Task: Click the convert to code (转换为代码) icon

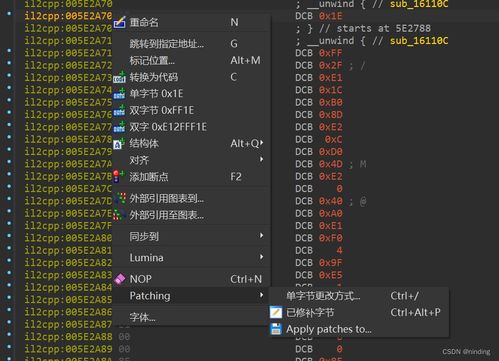Action: pyautogui.click(x=119, y=77)
